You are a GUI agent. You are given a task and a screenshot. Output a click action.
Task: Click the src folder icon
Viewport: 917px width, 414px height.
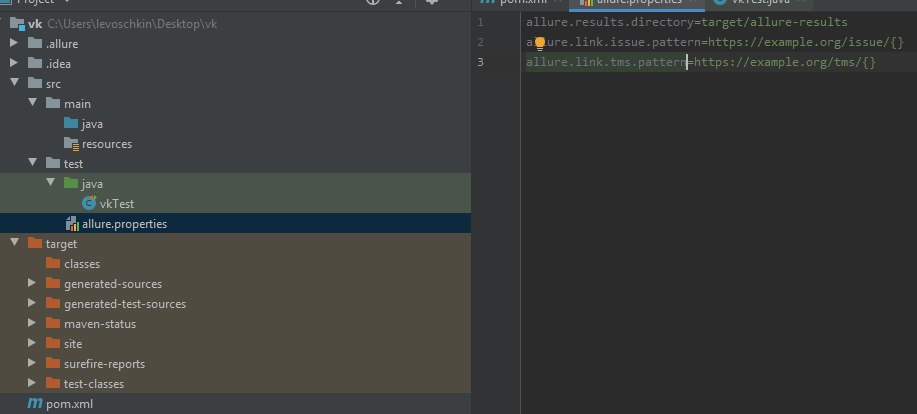[35, 83]
